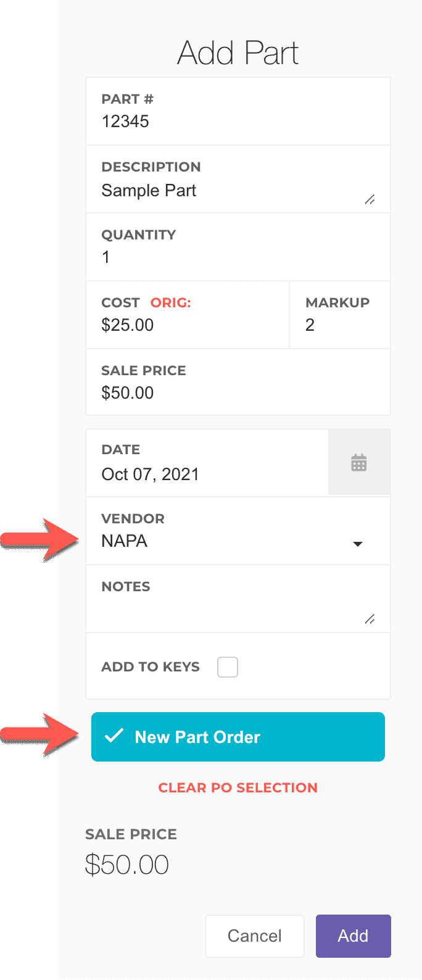Edit the Markup field value
This screenshot has height=980, width=422.
pyautogui.click(x=339, y=325)
